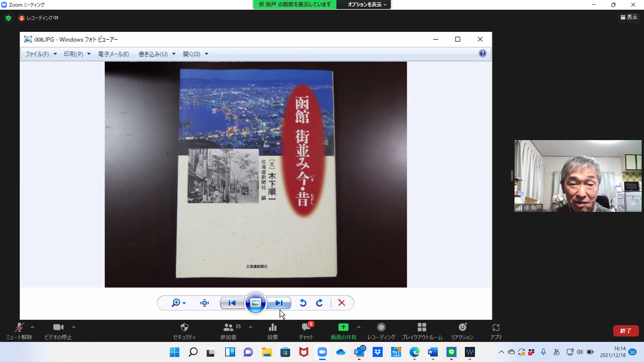Click the あ IME input indicator
644x362 pixels.
[x=556, y=352]
